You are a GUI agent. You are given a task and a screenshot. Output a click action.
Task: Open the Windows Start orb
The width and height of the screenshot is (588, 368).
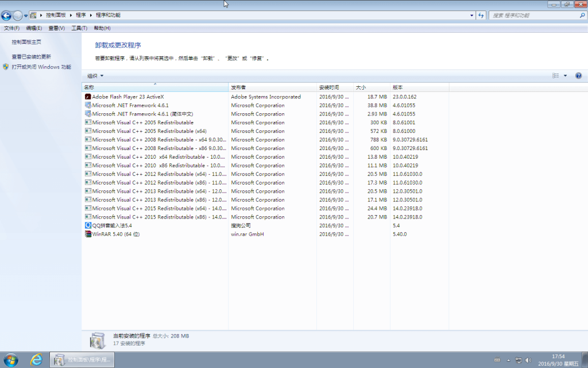(10, 360)
